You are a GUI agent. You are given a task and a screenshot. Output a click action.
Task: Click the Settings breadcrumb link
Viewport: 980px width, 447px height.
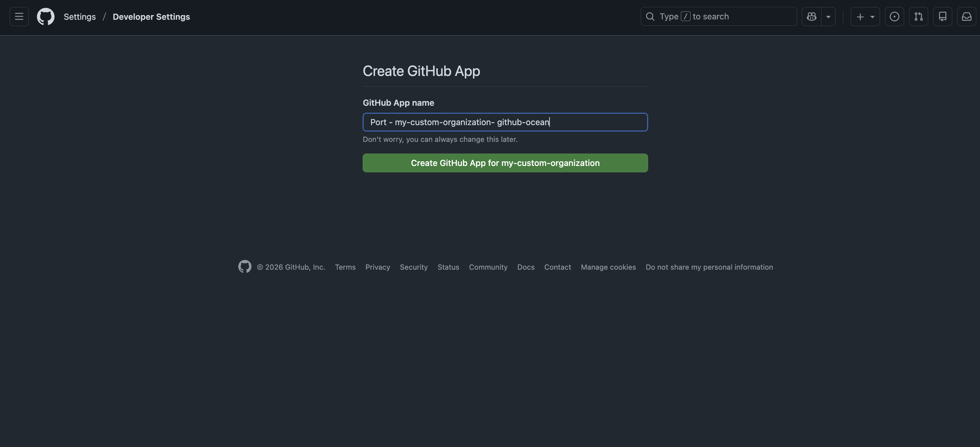tap(80, 17)
